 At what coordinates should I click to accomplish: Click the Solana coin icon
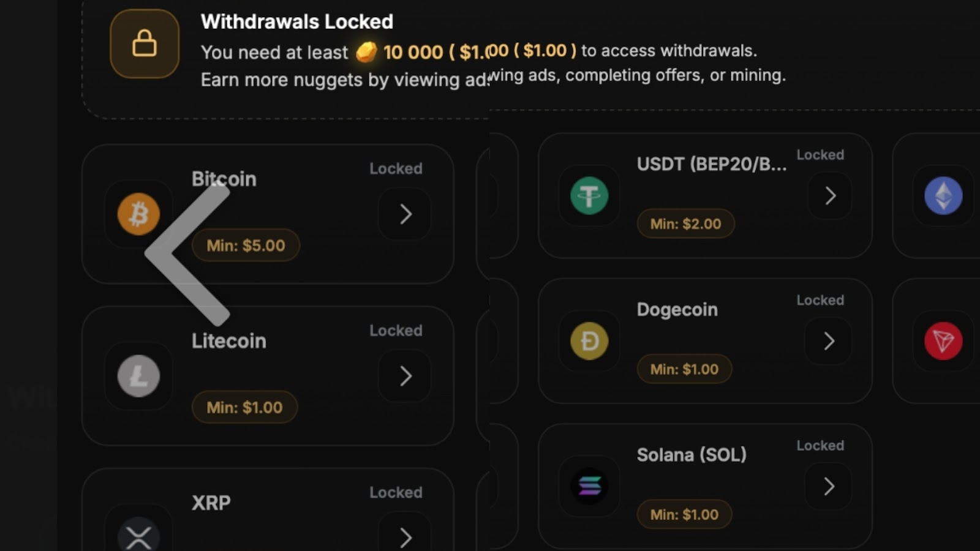point(589,486)
